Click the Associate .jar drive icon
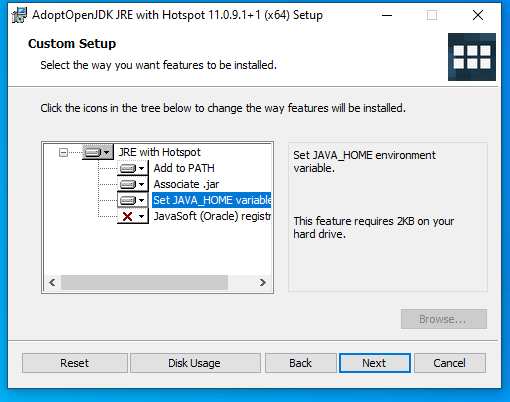The width and height of the screenshot is (510, 402). [x=128, y=184]
